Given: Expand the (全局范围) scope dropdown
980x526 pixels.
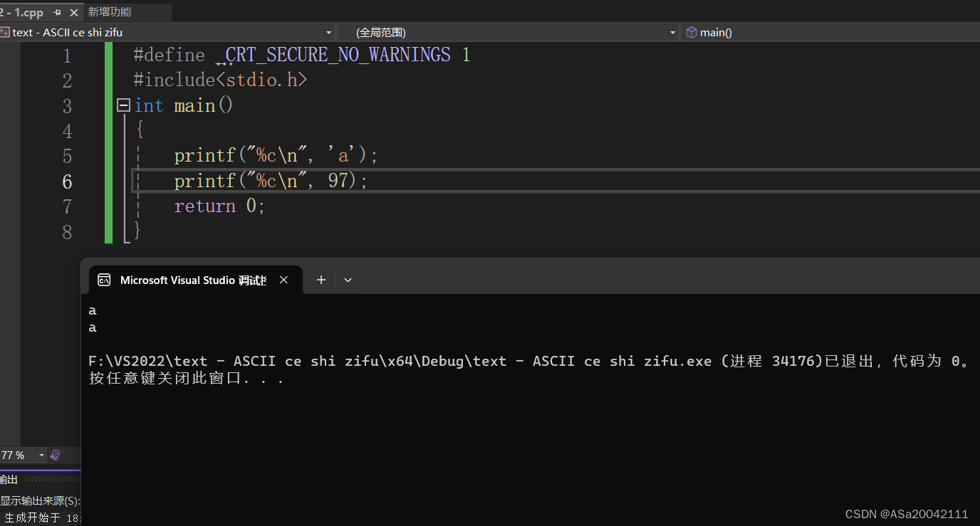Looking at the screenshot, I should coord(673,33).
